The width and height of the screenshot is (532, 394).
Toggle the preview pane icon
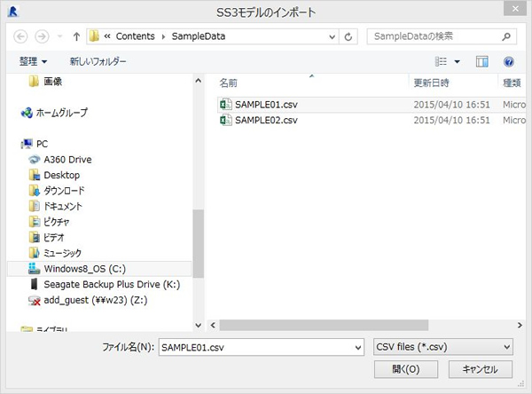[481, 61]
